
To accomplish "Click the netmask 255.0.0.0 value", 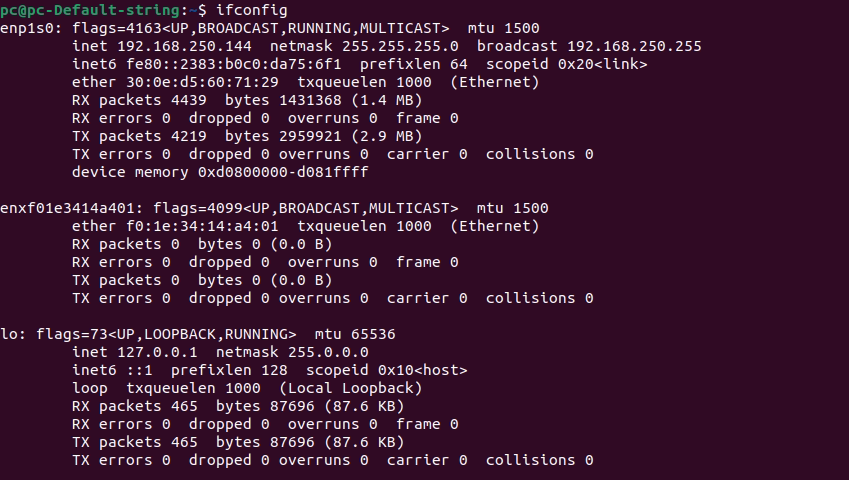I will 328,352.
